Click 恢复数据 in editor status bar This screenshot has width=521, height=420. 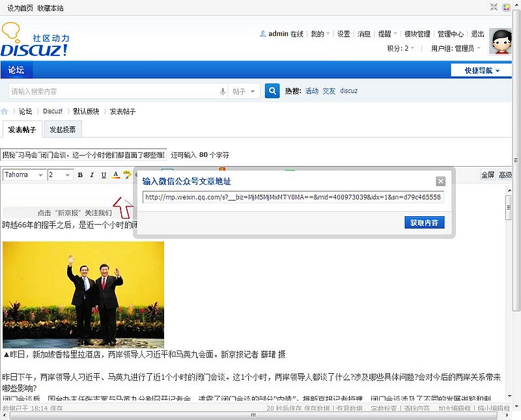pos(349,408)
